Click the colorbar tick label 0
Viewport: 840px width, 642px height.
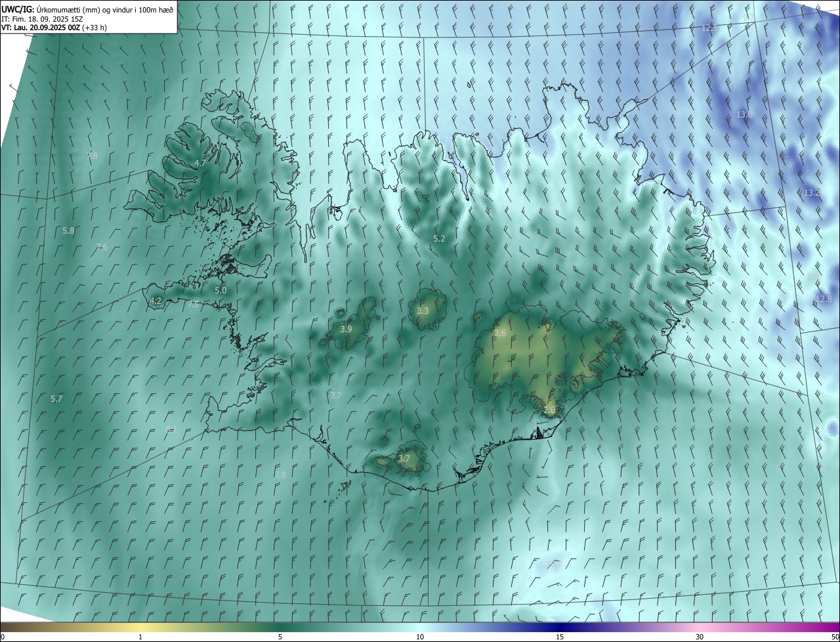tap(2, 637)
